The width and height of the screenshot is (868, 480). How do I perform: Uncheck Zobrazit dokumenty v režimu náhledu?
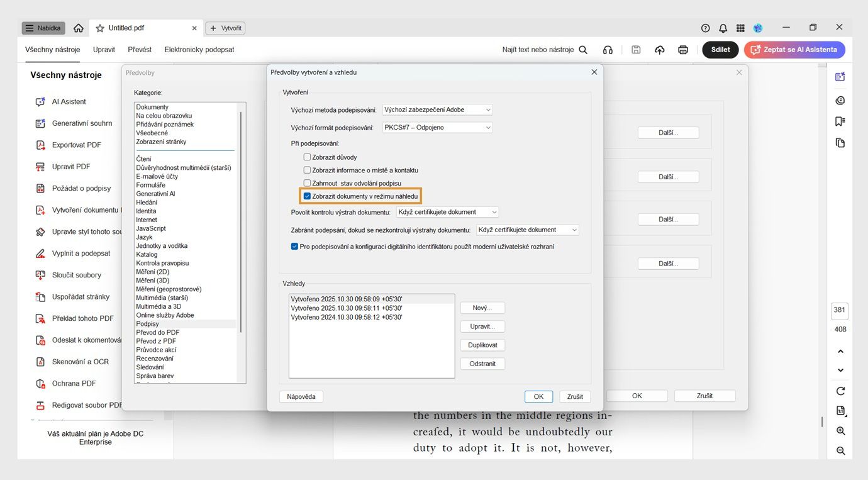click(x=307, y=196)
